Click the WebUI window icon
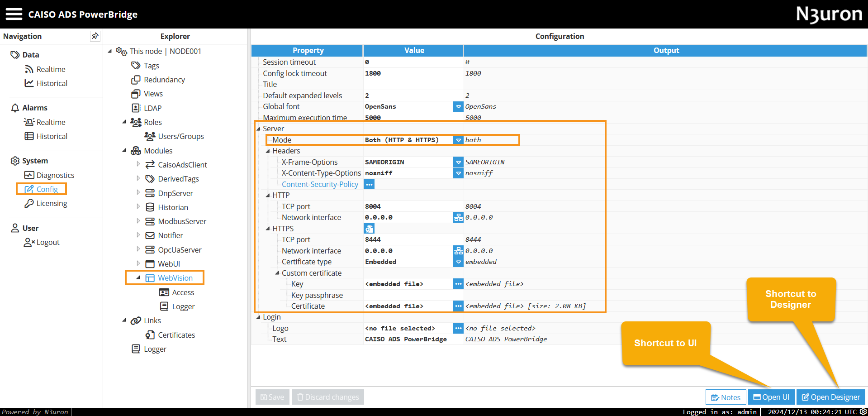The height and width of the screenshot is (416, 868). (150, 264)
